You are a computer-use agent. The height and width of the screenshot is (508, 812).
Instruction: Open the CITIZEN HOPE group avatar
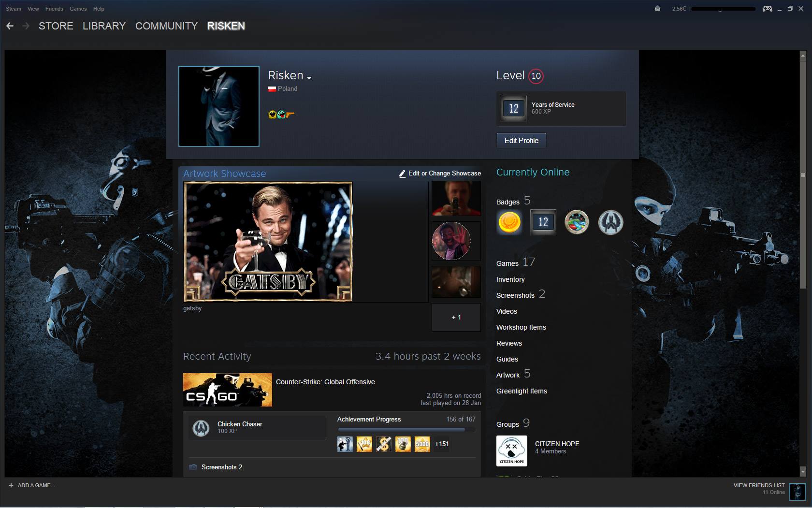[x=511, y=451]
